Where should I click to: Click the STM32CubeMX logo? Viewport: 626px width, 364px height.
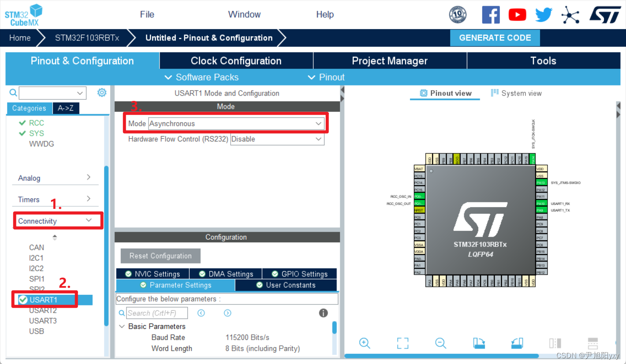pos(23,15)
